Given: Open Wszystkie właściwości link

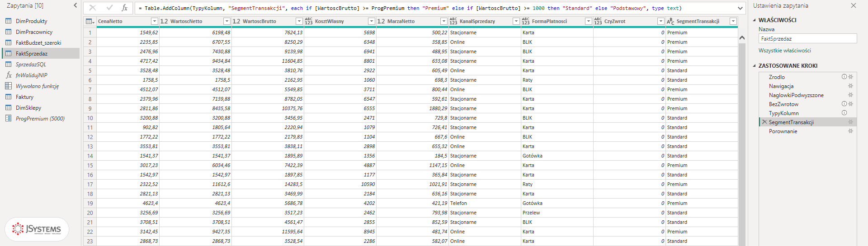Looking at the screenshot, I should click(784, 51).
